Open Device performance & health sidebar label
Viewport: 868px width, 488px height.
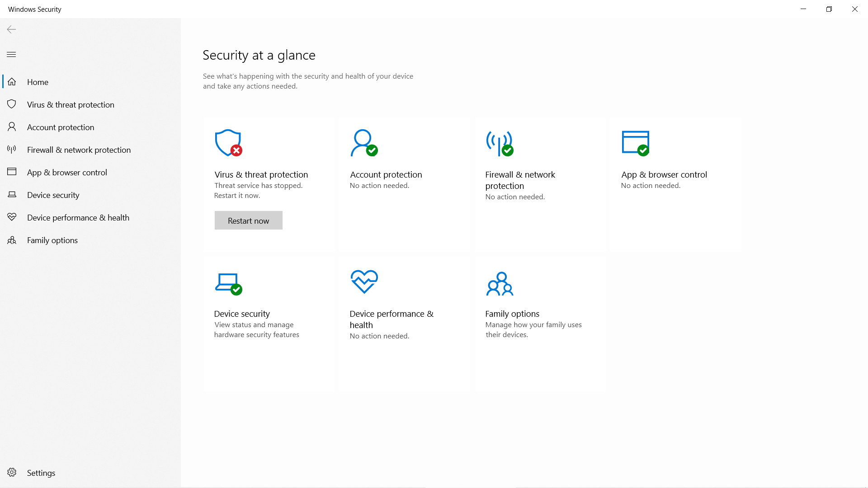[78, 217]
